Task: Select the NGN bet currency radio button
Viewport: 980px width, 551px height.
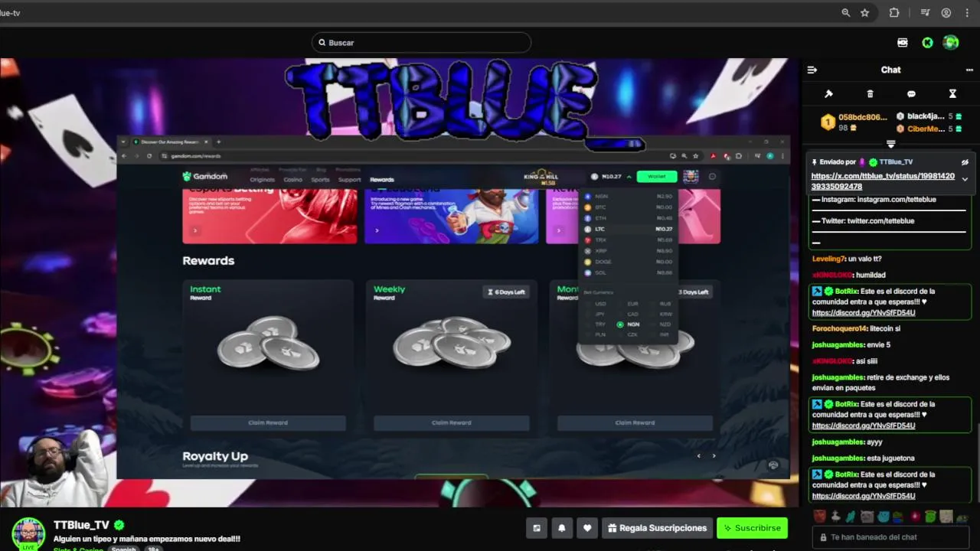Action: (620, 324)
